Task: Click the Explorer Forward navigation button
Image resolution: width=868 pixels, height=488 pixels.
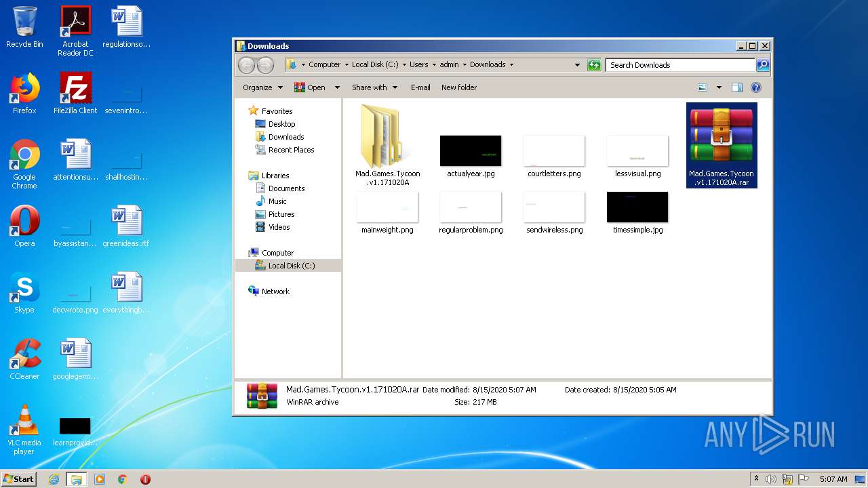Action: [265, 65]
